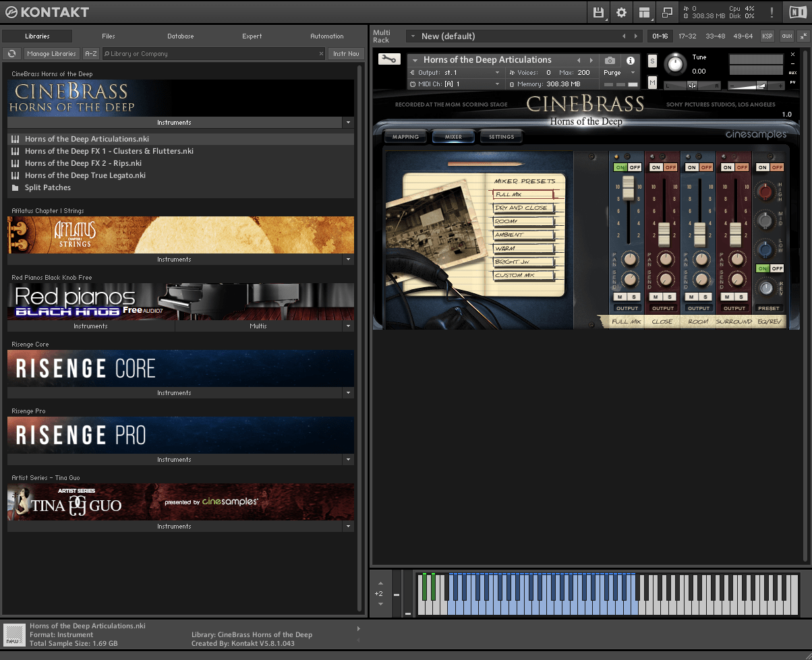Image resolution: width=812 pixels, height=660 pixels.
Task: Mute the Close channel strip
Action: point(656,297)
